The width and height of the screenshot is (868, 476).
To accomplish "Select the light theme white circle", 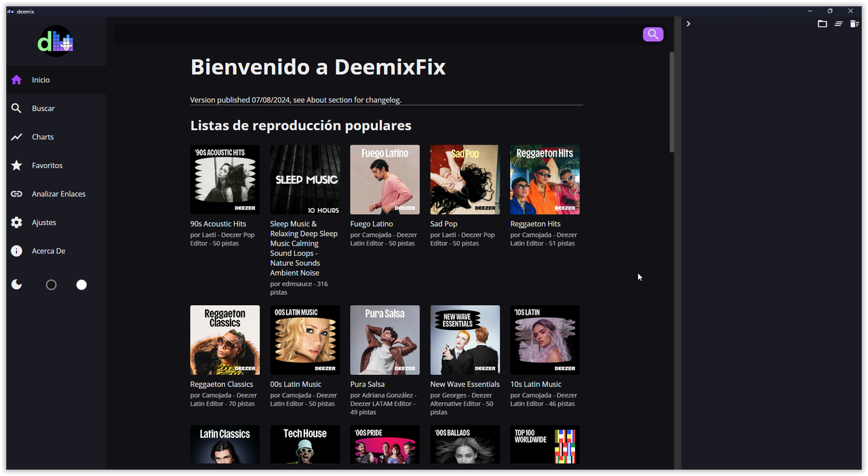I will click(x=81, y=285).
